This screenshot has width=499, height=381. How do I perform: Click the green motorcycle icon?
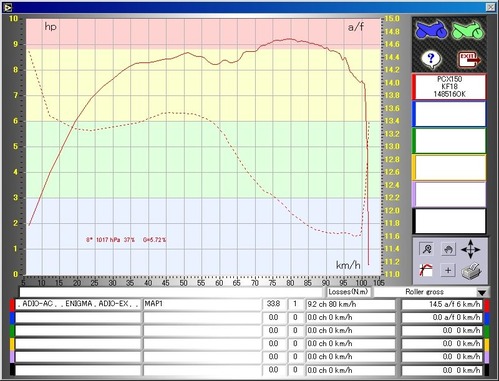pos(468,30)
